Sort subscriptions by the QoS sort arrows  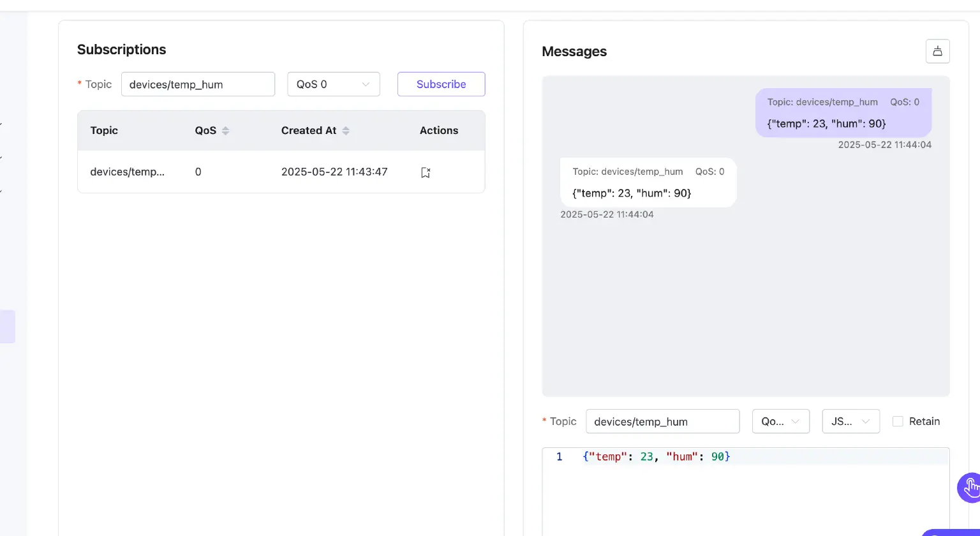(x=225, y=131)
